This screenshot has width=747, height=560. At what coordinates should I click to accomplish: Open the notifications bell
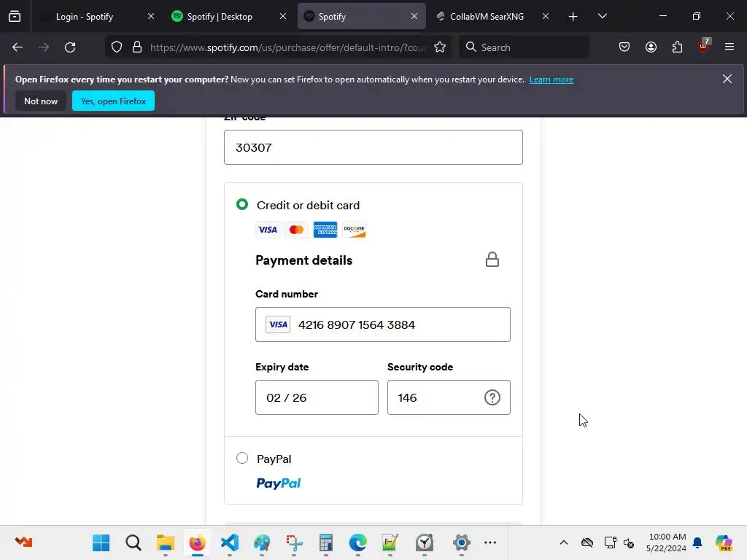click(697, 542)
